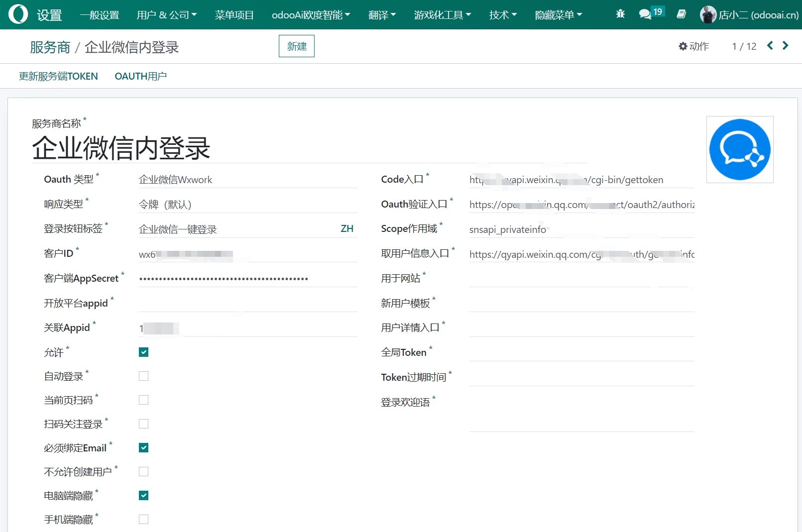Click the 取用户信息入口 URL field
This screenshot has height=532, width=802.
(x=581, y=254)
